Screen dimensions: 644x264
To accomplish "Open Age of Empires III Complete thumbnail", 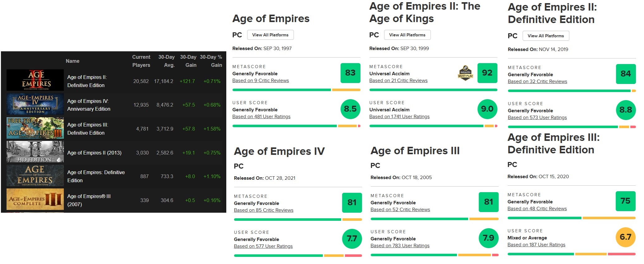I will (x=35, y=200).
